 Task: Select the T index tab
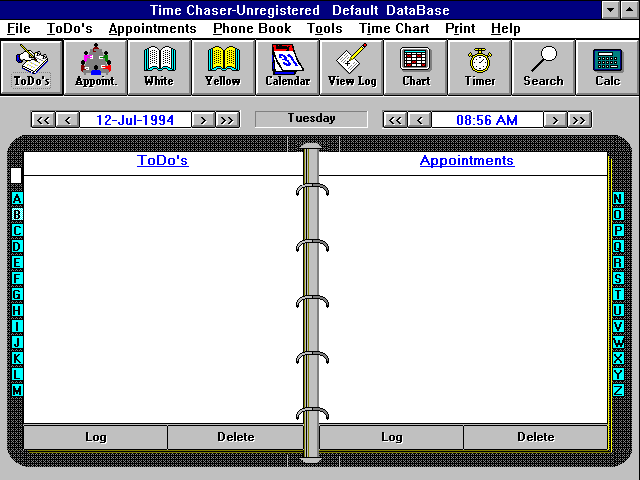pos(618,295)
